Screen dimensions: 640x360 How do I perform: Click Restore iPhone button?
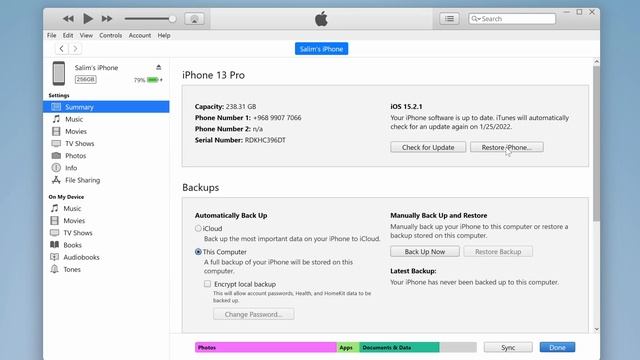tap(507, 147)
